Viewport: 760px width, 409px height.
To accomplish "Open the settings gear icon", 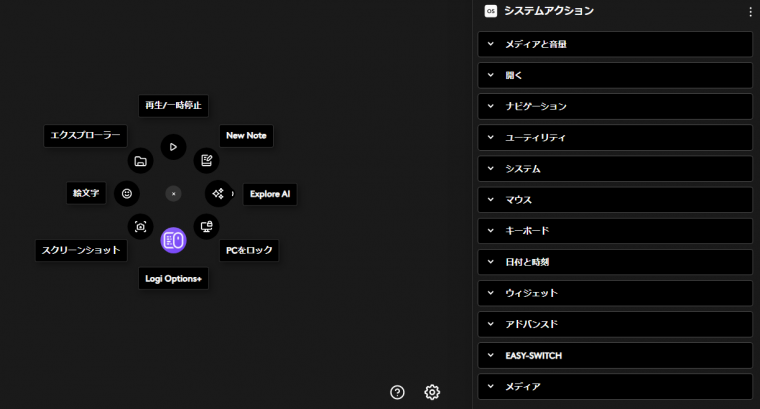I will 432,392.
